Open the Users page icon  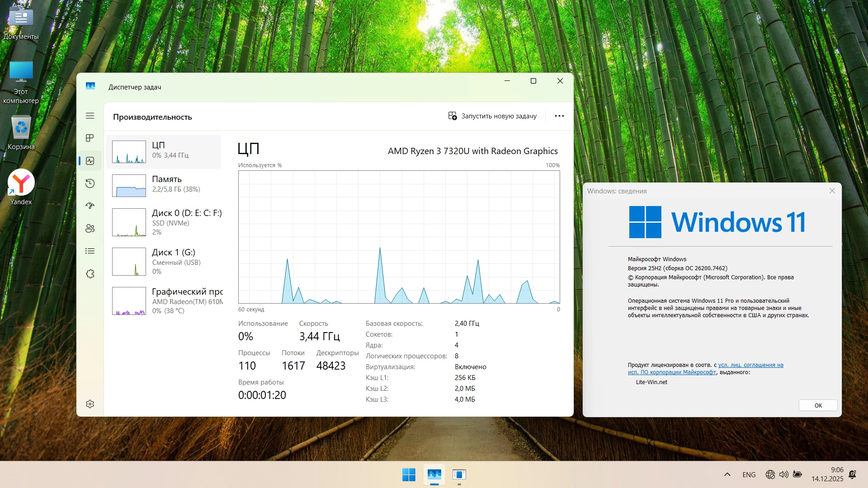pos(90,228)
